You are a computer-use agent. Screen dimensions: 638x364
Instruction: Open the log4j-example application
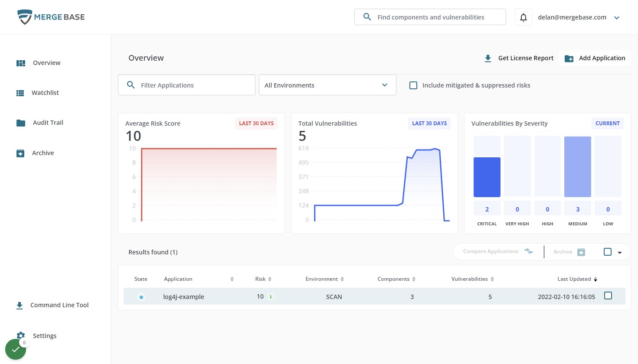pos(183,297)
